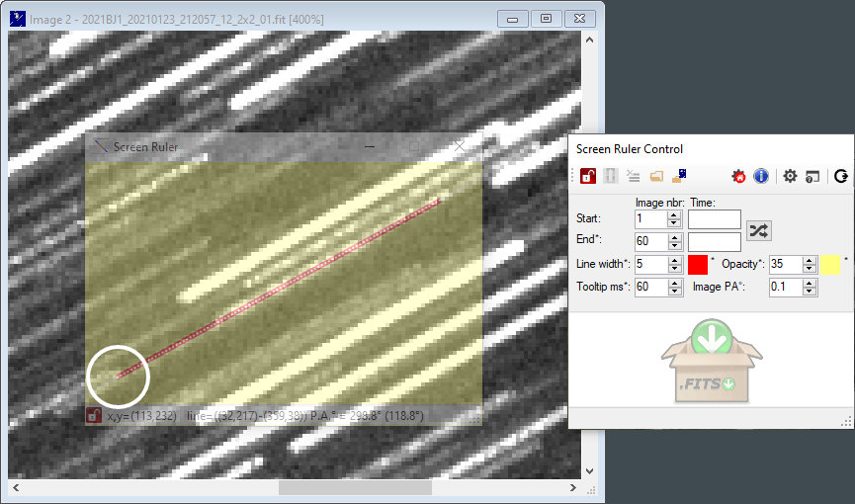Click the clear list icon in toolbar
The width and height of the screenshot is (855, 504).
pyautogui.click(x=633, y=176)
